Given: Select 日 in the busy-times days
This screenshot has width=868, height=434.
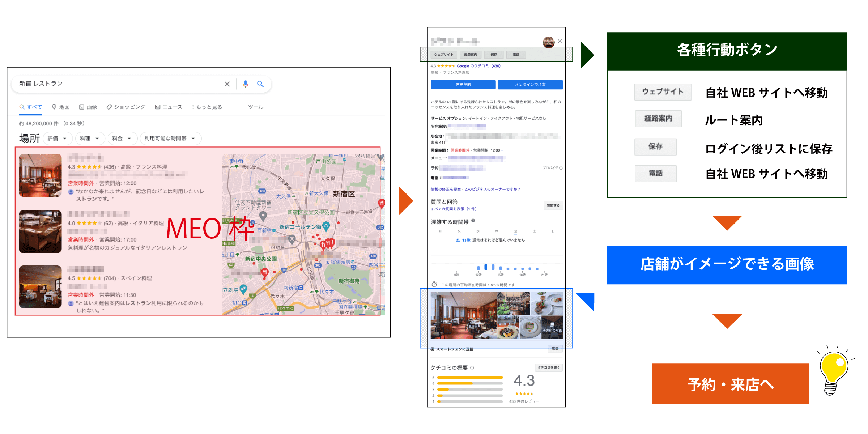Looking at the screenshot, I should pyautogui.click(x=553, y=231).
